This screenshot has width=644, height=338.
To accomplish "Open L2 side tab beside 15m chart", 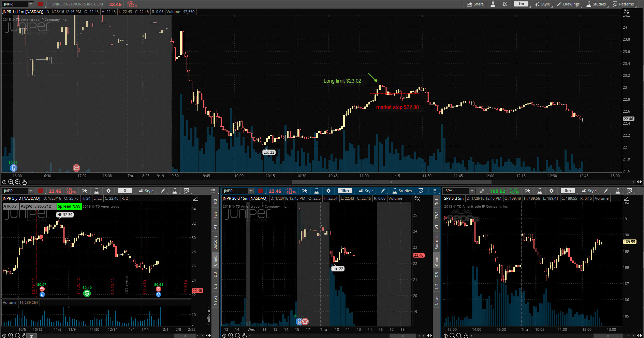I will coord(437,286).
